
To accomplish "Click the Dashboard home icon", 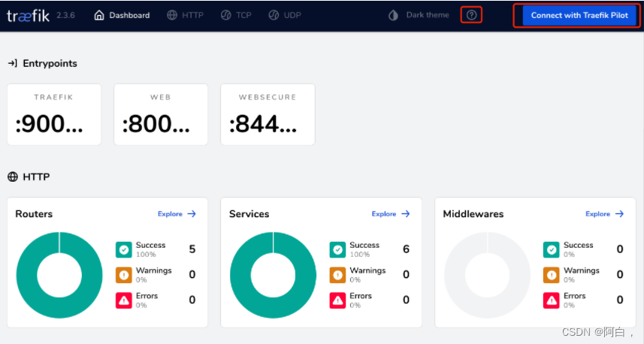I will pyautogui.click(x=99, y=15).
